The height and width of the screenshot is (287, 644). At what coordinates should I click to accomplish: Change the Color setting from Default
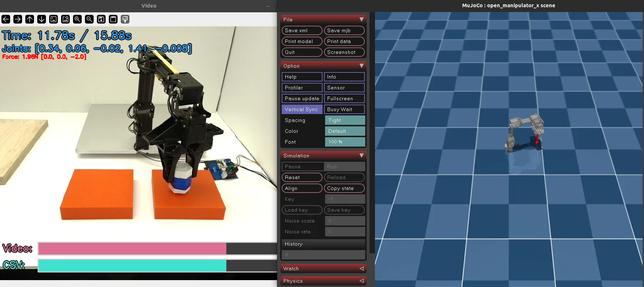pyautogui.click(x=345, y=131)
